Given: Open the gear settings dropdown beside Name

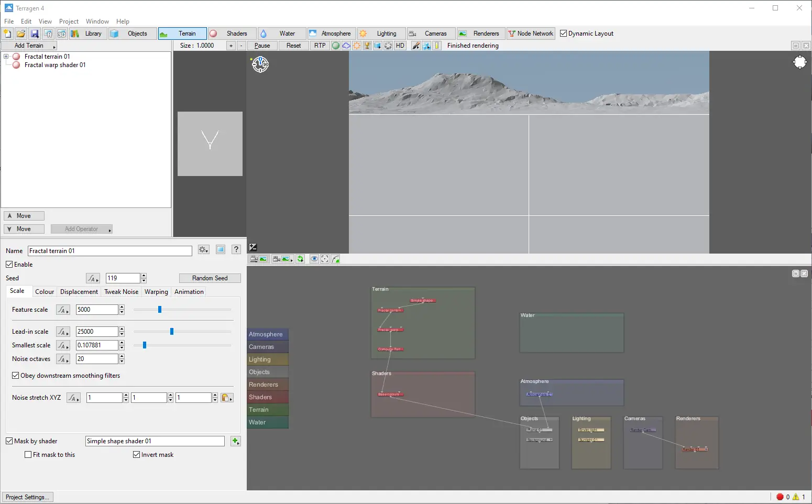Looking at the screenshot, I should [204, 250].
